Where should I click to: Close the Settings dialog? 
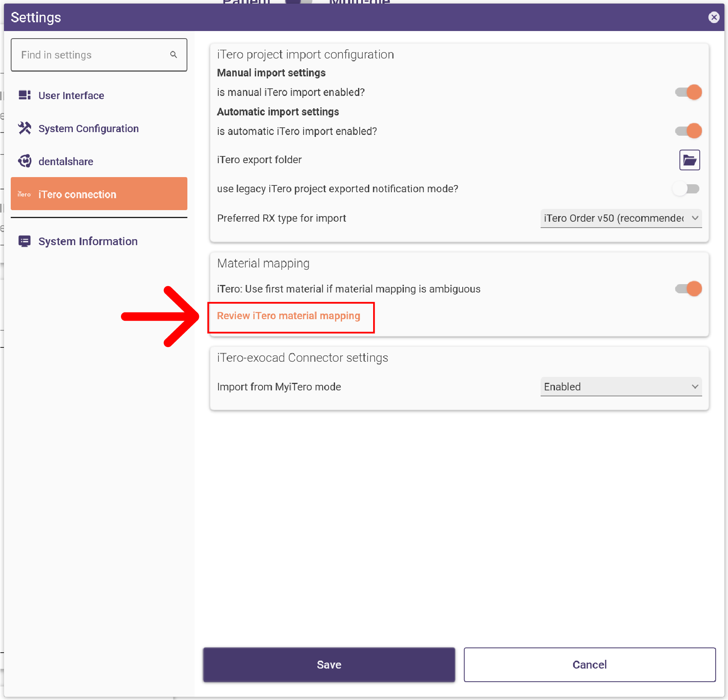click(714, 17)
